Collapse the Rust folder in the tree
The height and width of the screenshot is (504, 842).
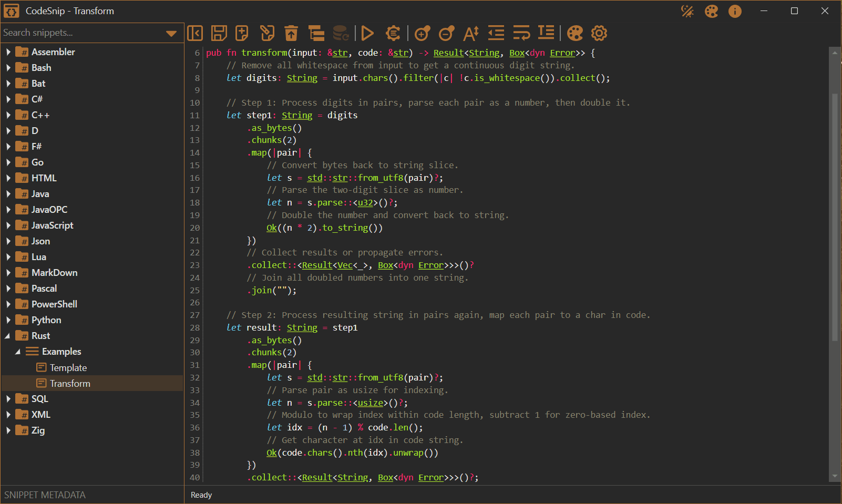[8, 336]
